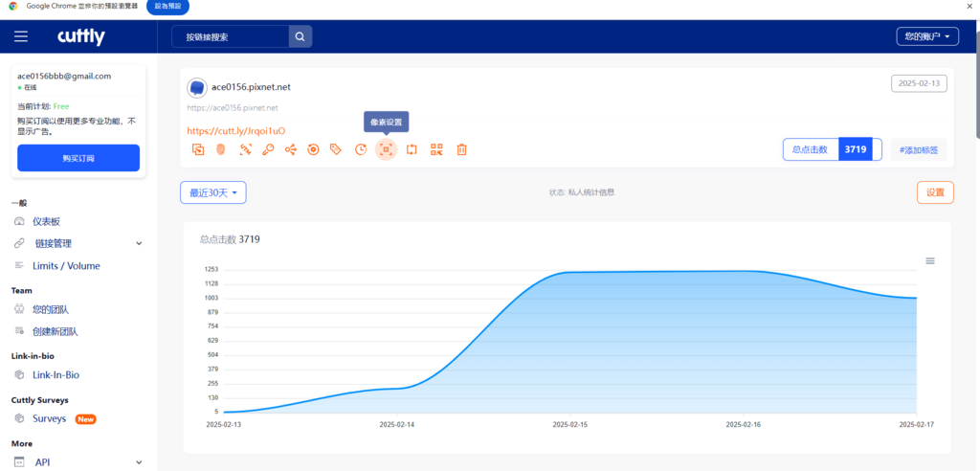Click the fingerprint unique stats icon
980x471 pixels.
[221, 149]
